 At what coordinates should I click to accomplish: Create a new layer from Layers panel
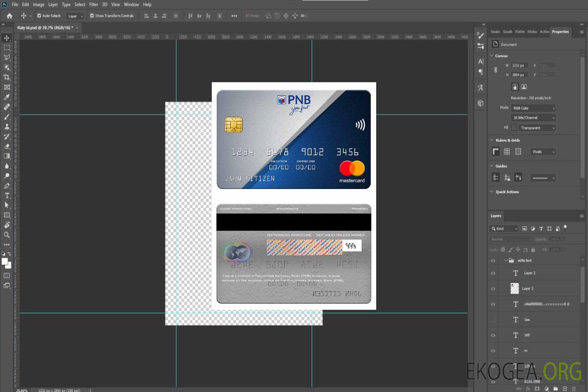(x=565, y=389)
